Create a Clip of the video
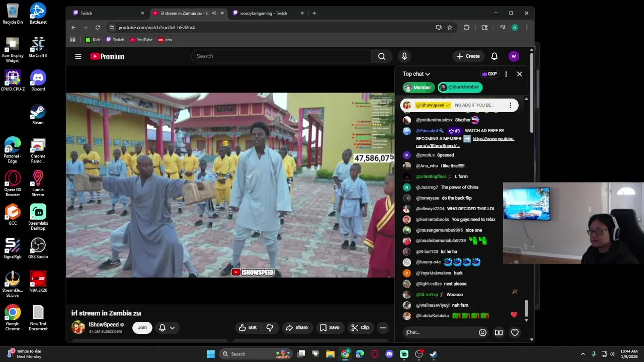 tap(360, 328)
